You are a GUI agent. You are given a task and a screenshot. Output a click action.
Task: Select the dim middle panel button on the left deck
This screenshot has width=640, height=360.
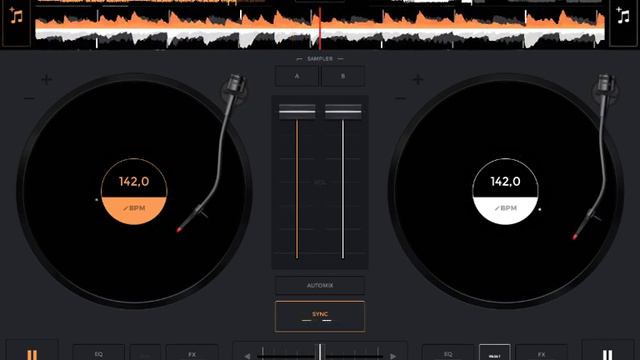tap(145, 354)
